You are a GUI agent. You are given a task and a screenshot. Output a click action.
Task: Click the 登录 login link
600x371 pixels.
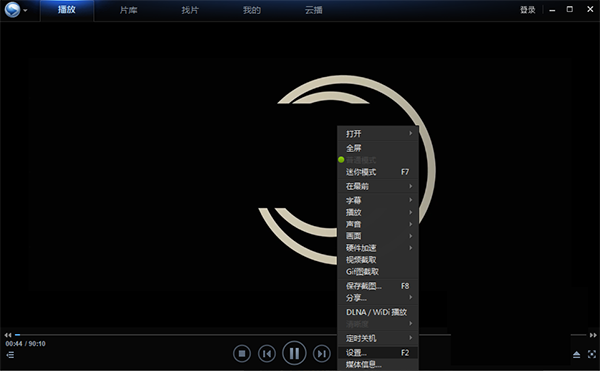(527, 10)
